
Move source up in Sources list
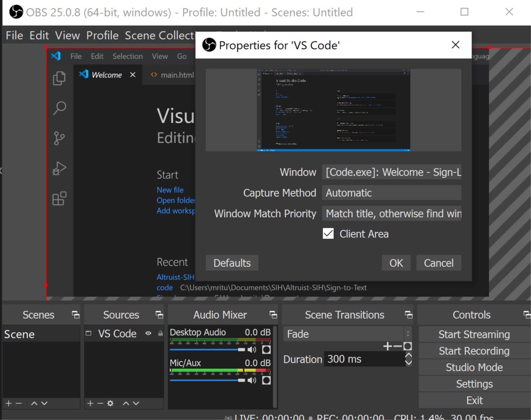[126, 403]
